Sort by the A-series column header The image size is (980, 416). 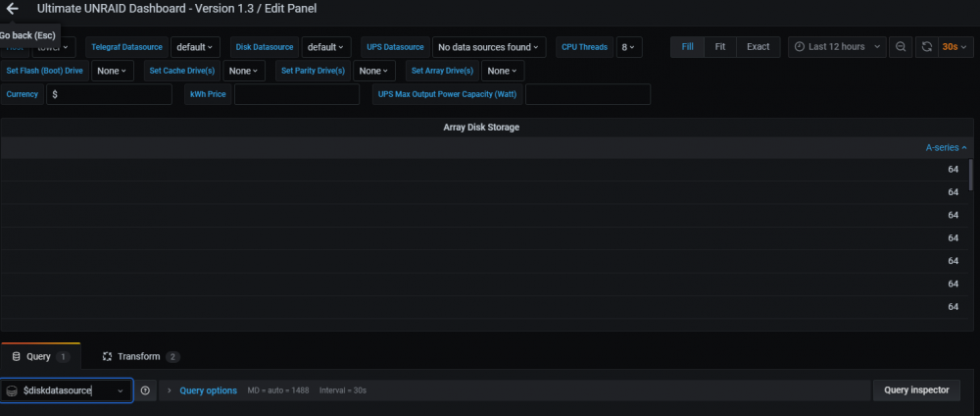tap(947, 147)
